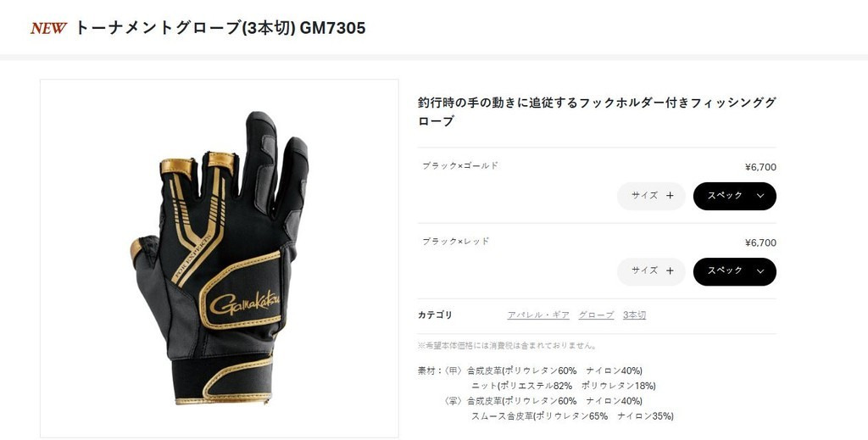Click the トーナメントグローブ GM7305 product title

tap(220, 28)
